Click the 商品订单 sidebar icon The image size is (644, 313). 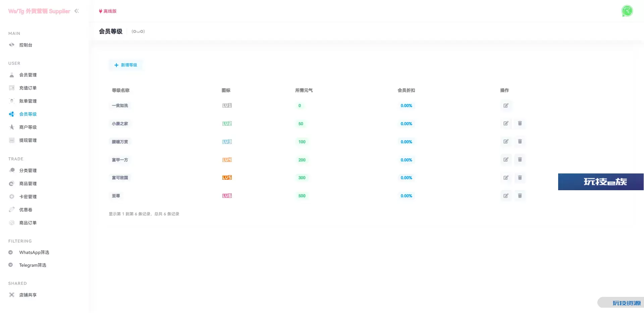coord(12,223)
